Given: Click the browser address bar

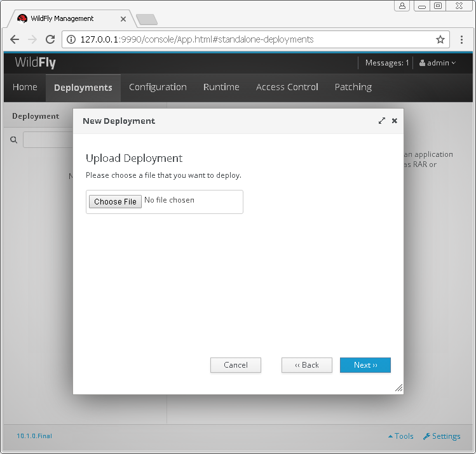Looking at the screenshot, I should tap(255, 39).
